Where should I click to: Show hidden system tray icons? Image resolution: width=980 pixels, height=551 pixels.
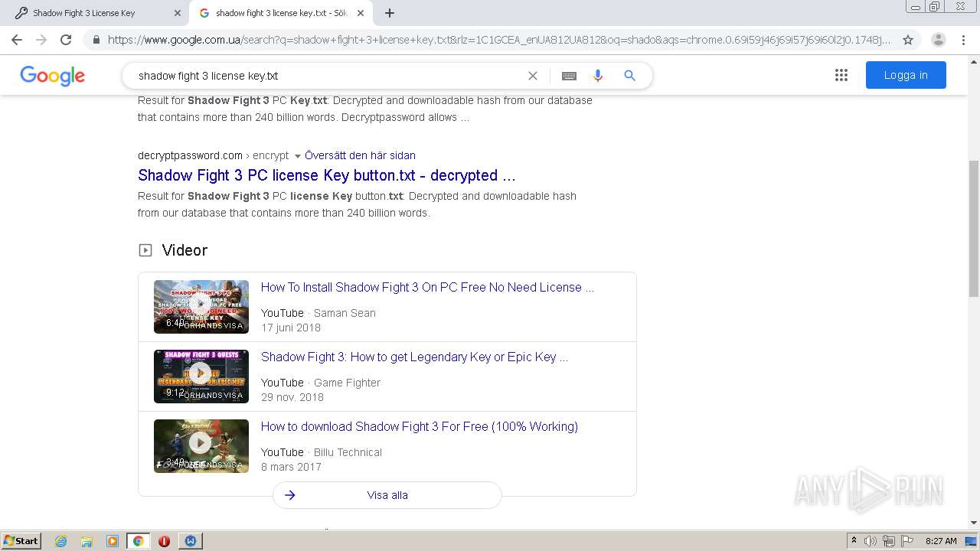tap(854, 541)
